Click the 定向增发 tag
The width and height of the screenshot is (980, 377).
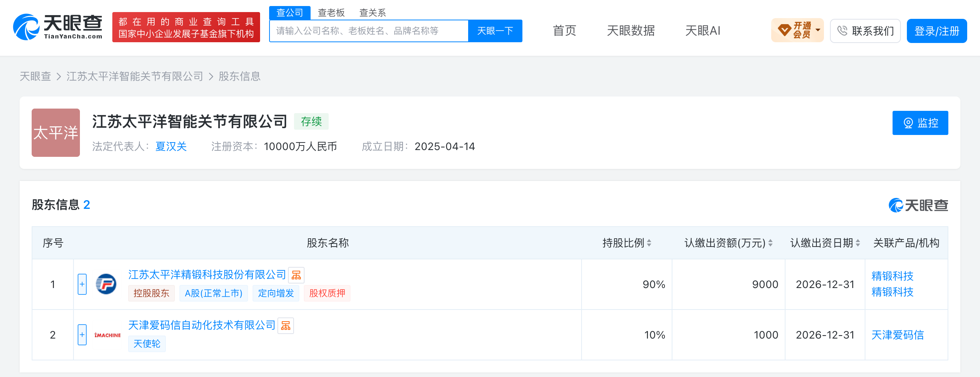pyautogui.click(x=276, y=293)
